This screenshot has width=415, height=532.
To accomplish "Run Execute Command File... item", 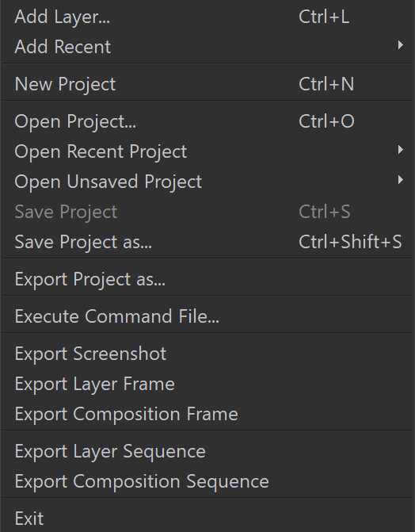I will click(x=207, y=316).
